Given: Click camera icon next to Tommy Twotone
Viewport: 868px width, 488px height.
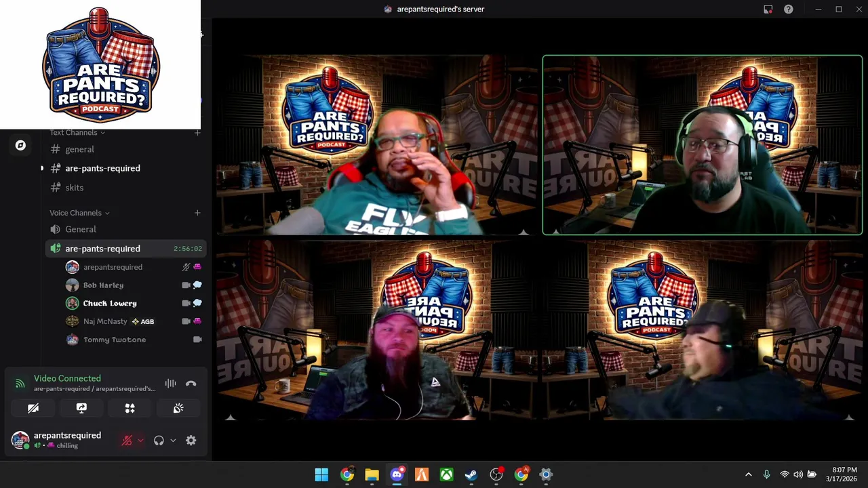Looking at the screenshot, I should [x=197, y=340].
